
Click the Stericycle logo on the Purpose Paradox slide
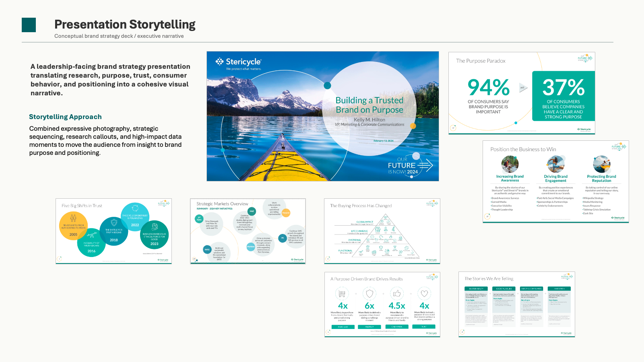point(584,130)
